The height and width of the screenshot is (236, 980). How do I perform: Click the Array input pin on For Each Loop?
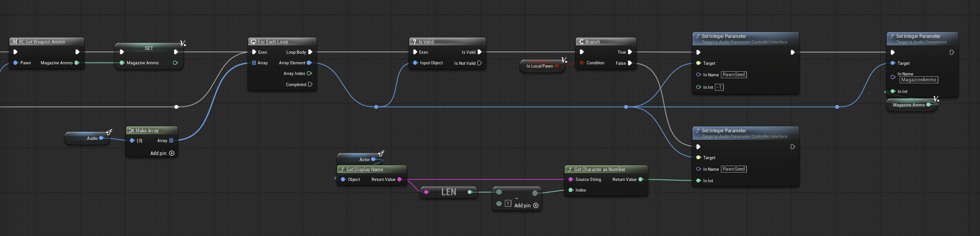(x=254, y=63)
